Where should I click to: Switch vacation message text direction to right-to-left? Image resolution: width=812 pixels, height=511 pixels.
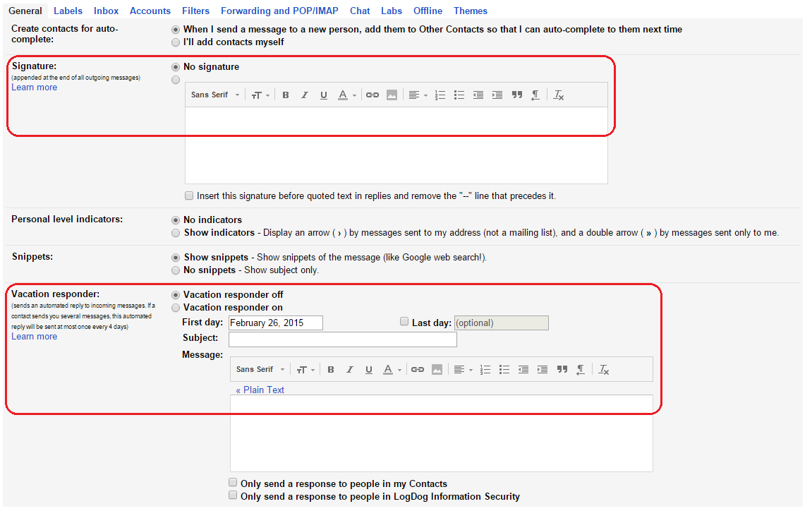[x=581, y=370]
